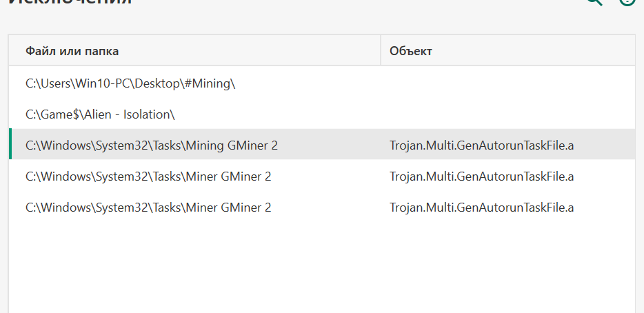
Task: Select the bottom Miner GMiner 2 path
Action: tap(148, 208)
